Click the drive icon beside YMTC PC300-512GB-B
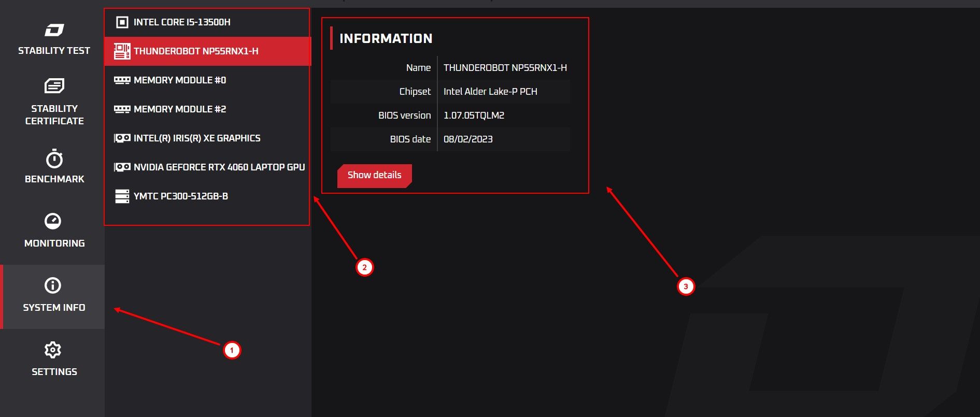 pos(122,196)
